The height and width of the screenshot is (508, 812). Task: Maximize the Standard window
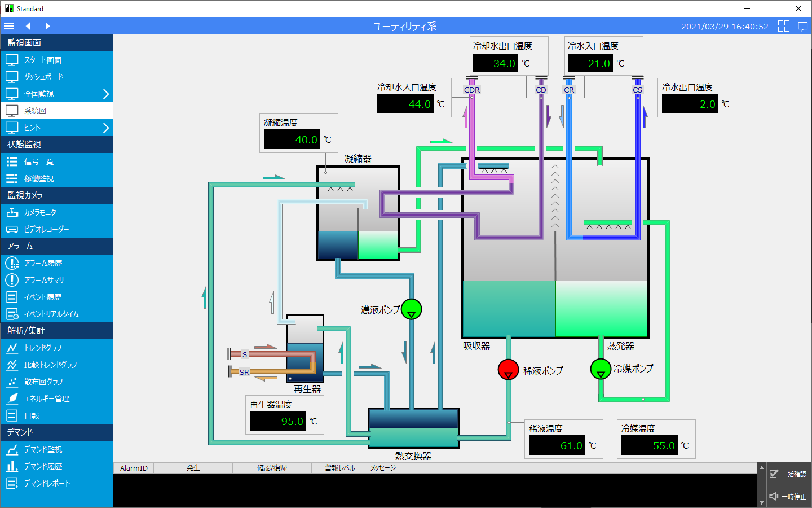(x=773, y=8)
